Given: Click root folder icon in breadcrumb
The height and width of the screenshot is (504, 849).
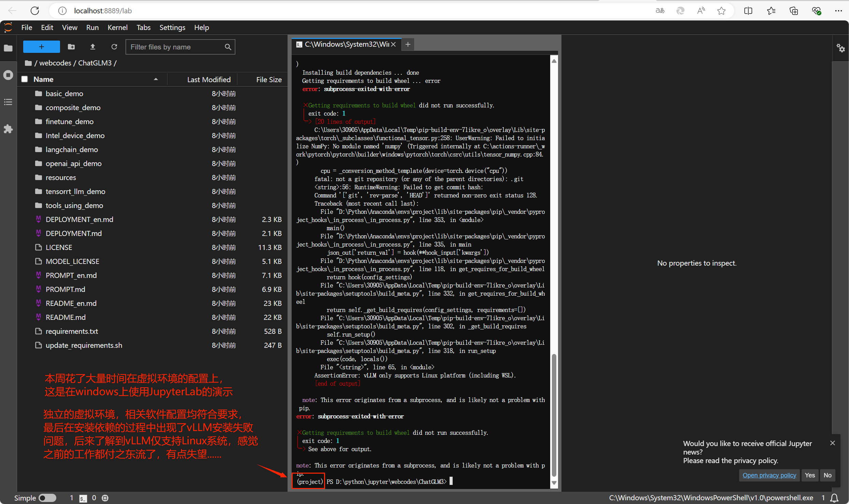Looking at the screenshot, I should pyautogui.click(x=28, y=63).
